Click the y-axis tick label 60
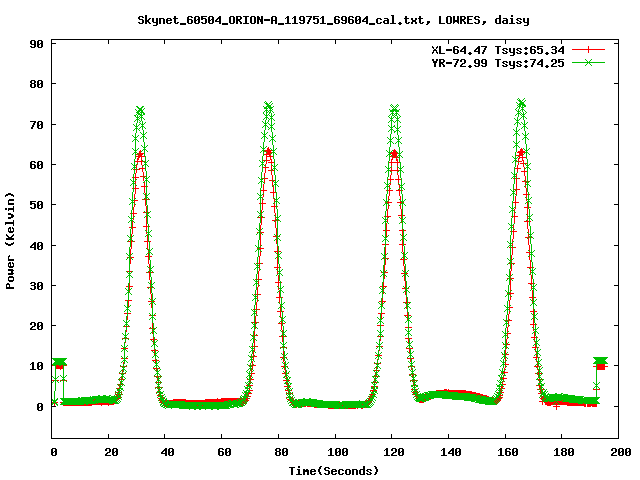The width and height of the screenshot is (640, 480). [36, 165]
